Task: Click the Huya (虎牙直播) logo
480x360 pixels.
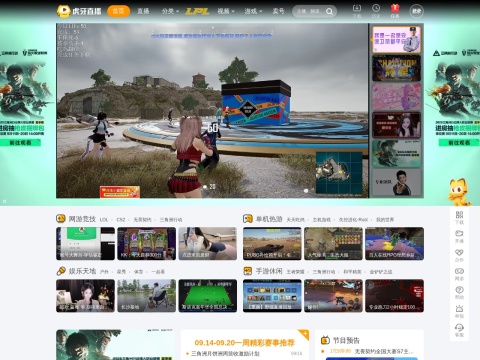Action: pos(79,11)
